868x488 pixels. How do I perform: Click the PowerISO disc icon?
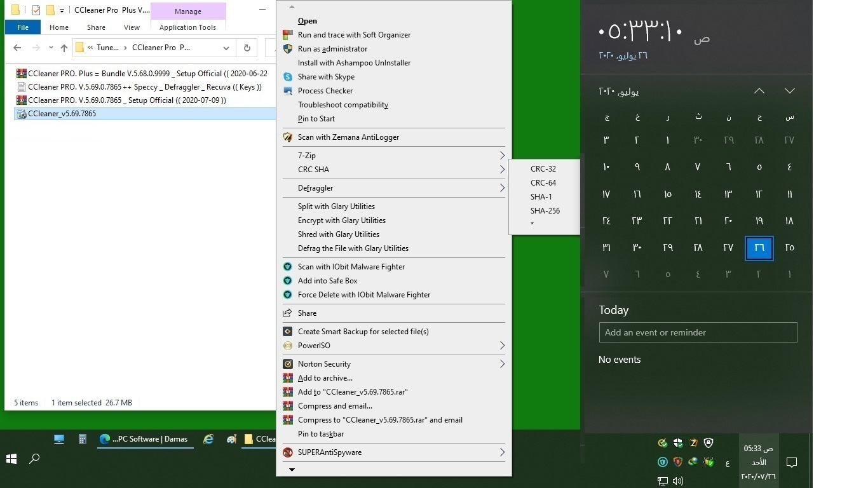288,346
